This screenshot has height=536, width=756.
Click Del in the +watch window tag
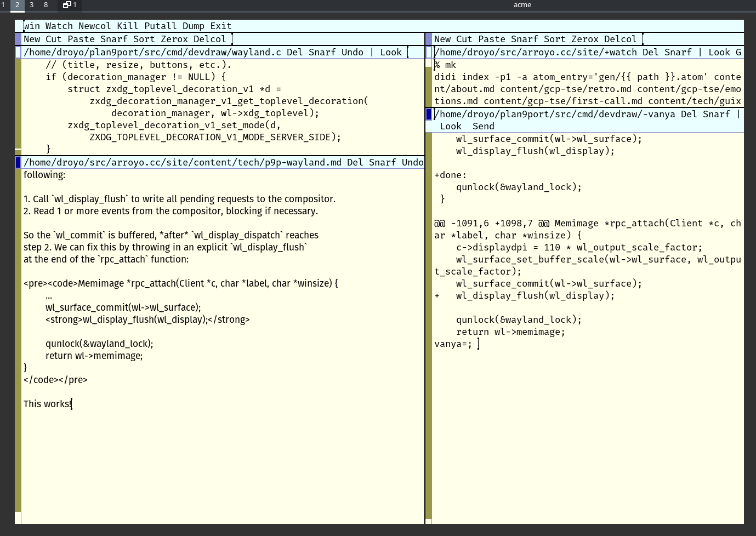pos(651,52)
